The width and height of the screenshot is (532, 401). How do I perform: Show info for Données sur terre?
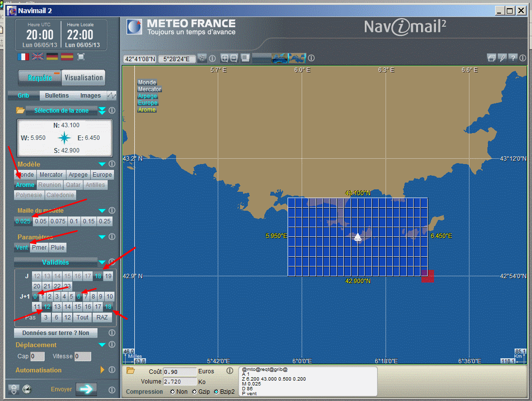coord(112,333)
